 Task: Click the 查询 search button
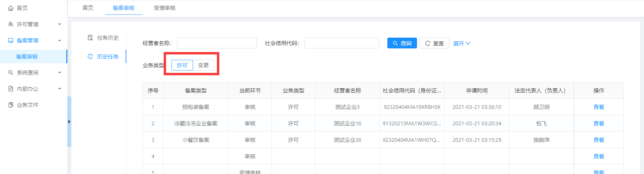(x=402, y=43)
